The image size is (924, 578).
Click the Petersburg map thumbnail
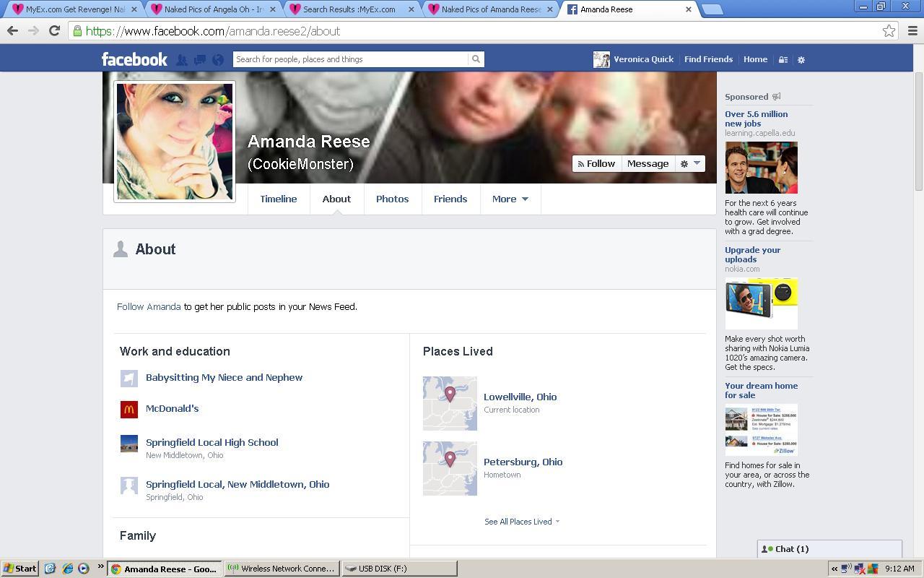450,468
